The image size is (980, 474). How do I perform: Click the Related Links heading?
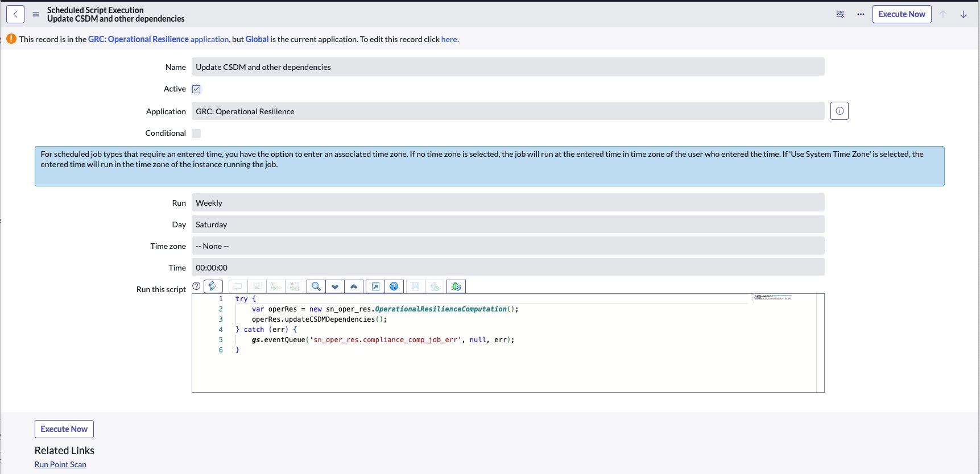coord(64,450)
